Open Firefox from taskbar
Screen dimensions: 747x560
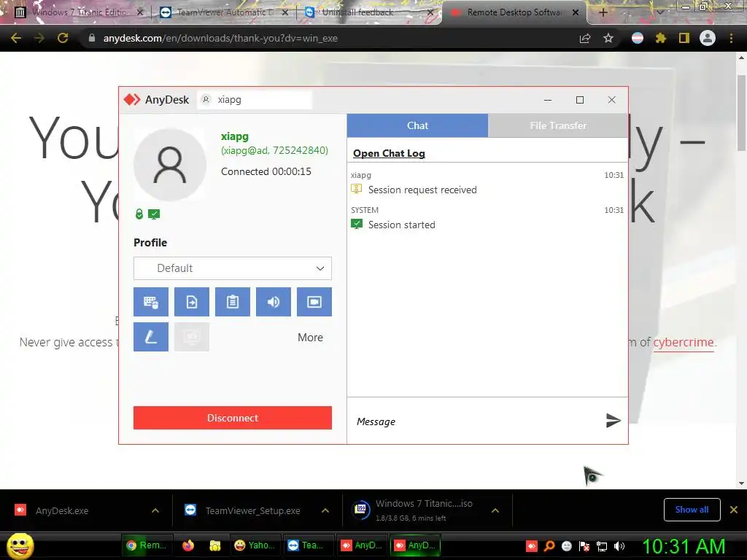click(x=188, y=545)
